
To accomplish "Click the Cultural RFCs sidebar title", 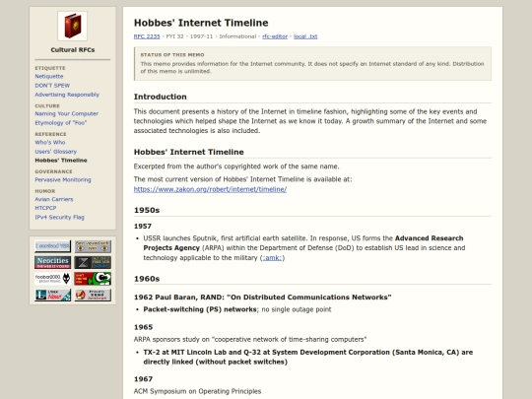I will (x=73, y=50).
